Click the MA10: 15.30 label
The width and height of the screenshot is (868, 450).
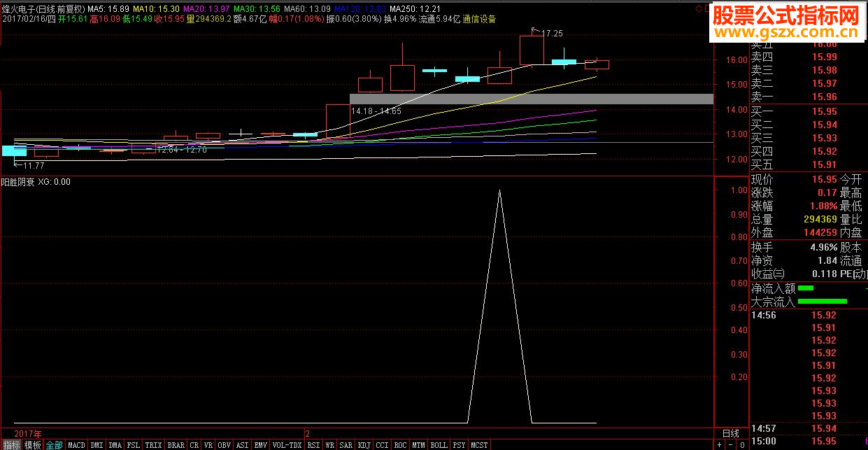156,8
